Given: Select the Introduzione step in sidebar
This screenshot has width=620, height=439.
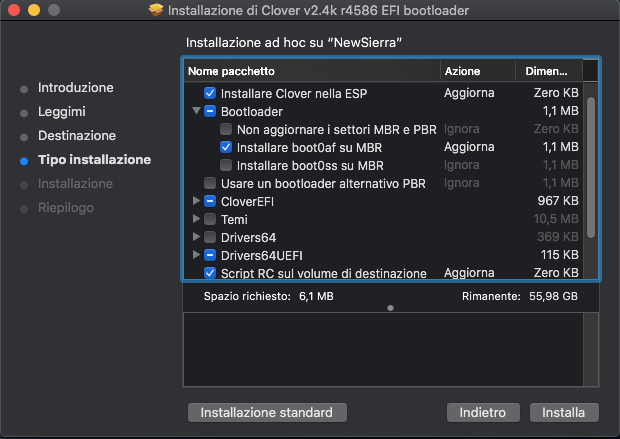Looking at the screenshot, I should 76,87.
